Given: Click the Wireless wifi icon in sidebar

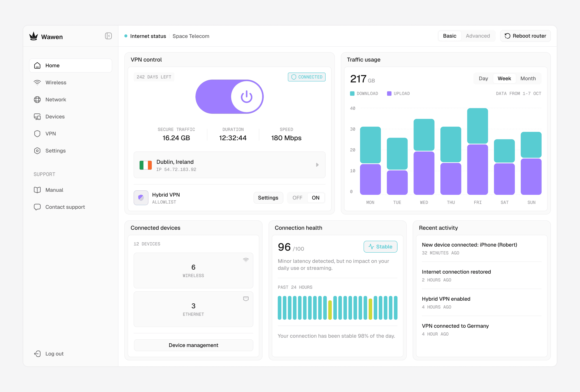Looking at the screenshot, I should coord(37,82).
